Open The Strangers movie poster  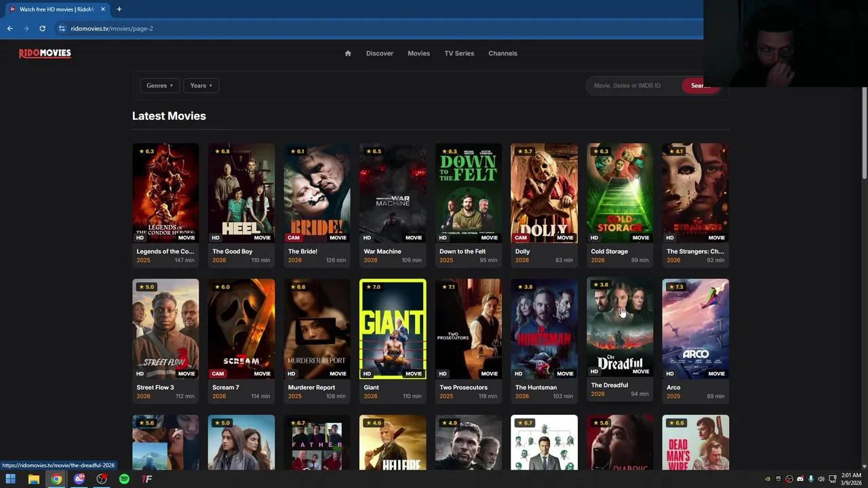pos(696,193)
